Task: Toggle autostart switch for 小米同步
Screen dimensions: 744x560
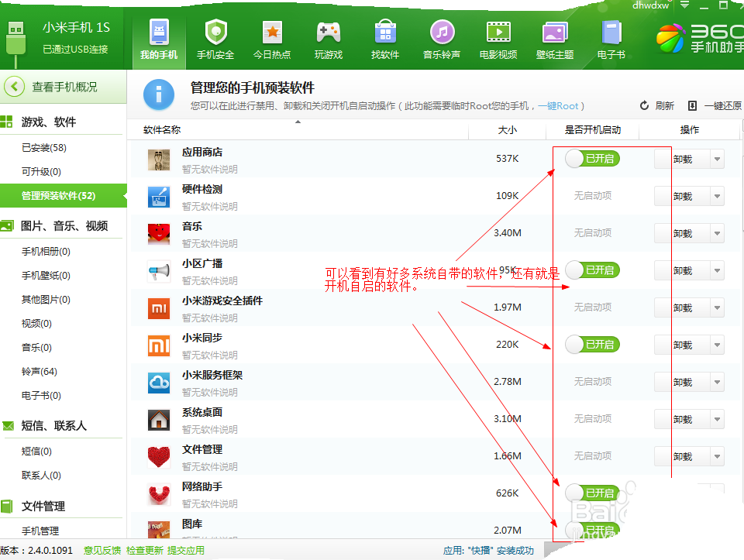Action: [593, 344]
